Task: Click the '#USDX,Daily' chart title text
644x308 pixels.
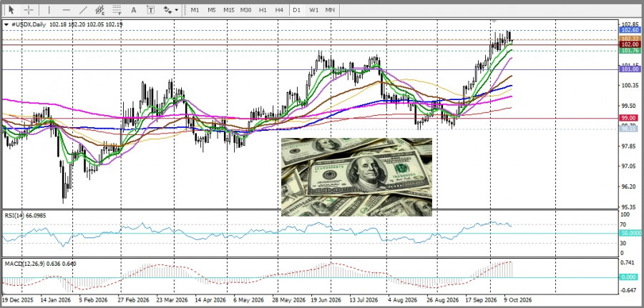Action: pyautogui.click(x=28, y=24)
